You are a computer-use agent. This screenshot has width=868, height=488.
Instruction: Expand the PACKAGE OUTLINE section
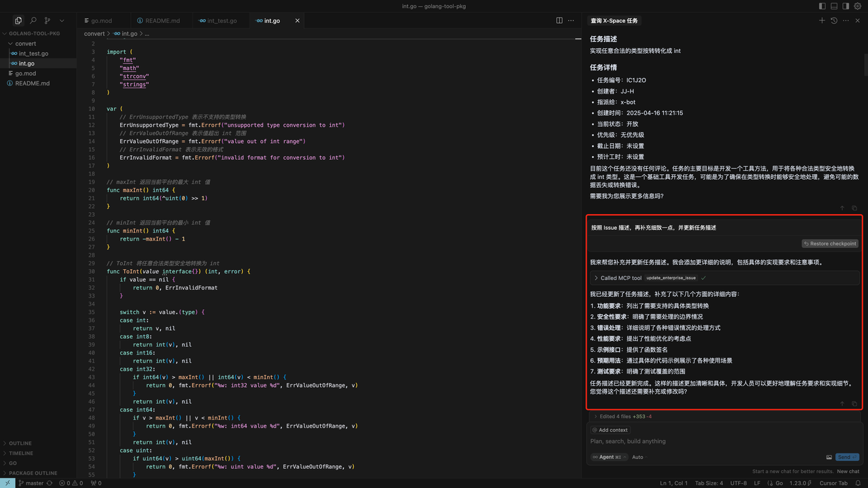pos(38,472)
